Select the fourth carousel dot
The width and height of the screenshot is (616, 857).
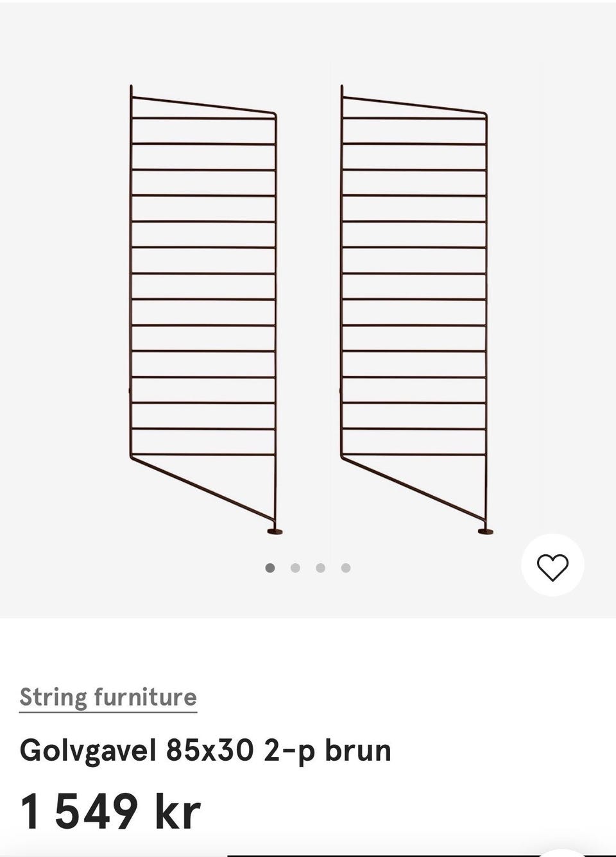coord(345,568)
